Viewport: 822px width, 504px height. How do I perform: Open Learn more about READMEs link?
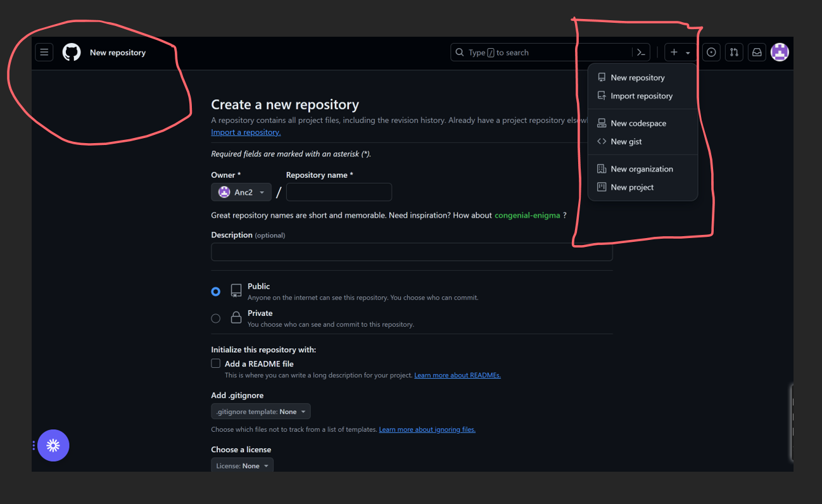[x=457, y=375]
